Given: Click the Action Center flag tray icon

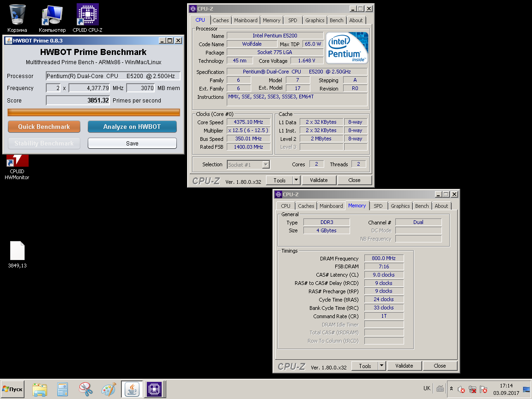Looking at the screenshot, I should pos(484,389).
